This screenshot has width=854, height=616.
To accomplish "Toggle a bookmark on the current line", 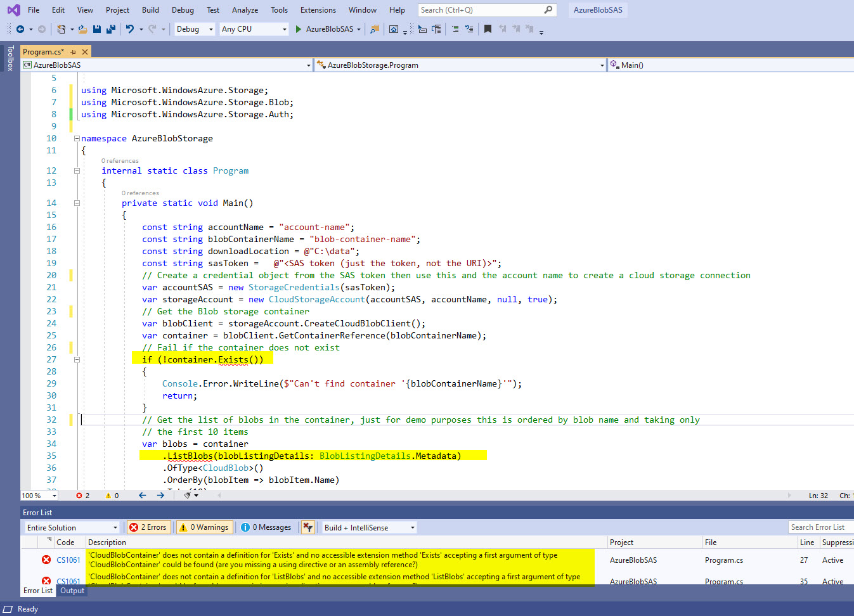I will point(488,29).
